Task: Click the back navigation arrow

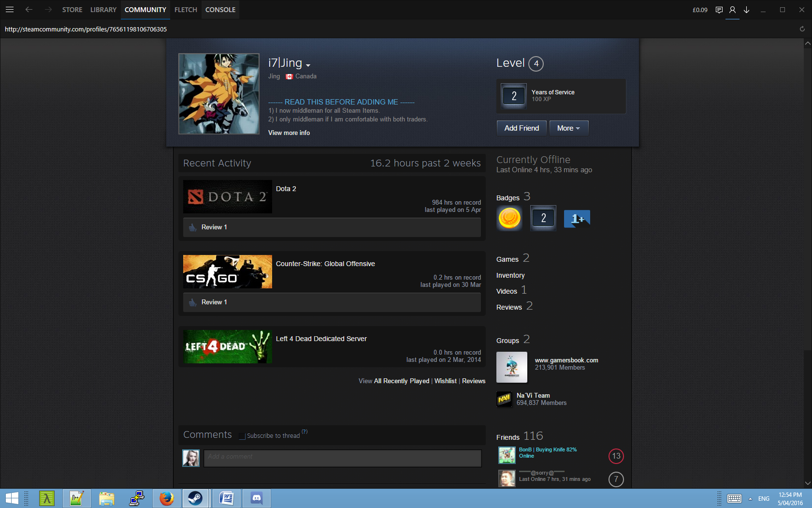Action: [x=29, y=10]
